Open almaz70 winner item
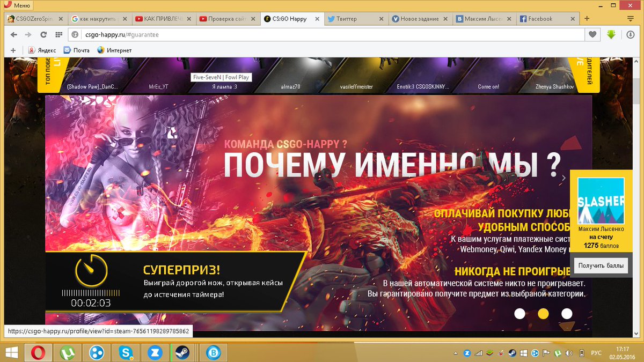The width and height of the screenshot is (644, 362). 291,75
